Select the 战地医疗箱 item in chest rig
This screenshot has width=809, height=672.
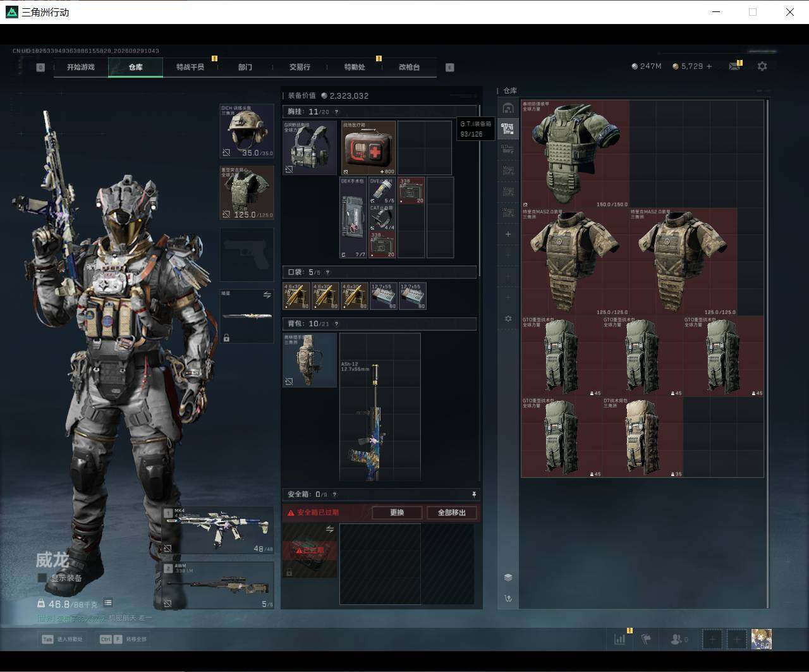[369, 148]
